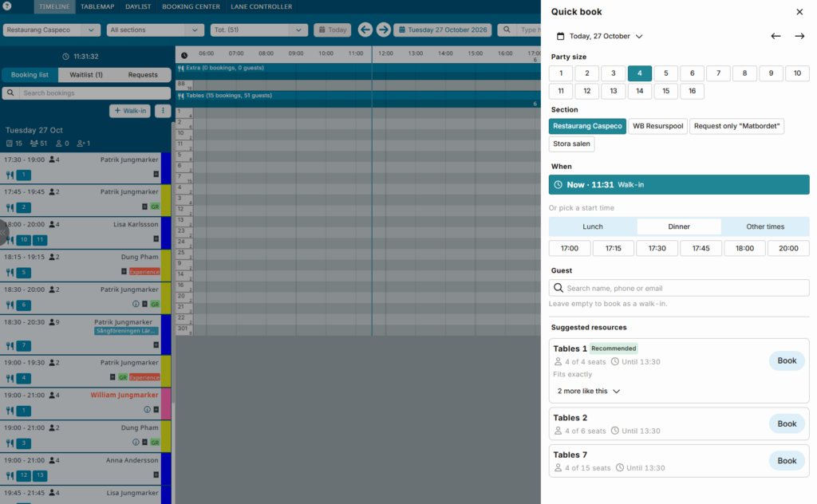Image resolution: width=817 pixels, height=504 pixels.
Task: Book Tables 7 resource
Action: (787, 461)
